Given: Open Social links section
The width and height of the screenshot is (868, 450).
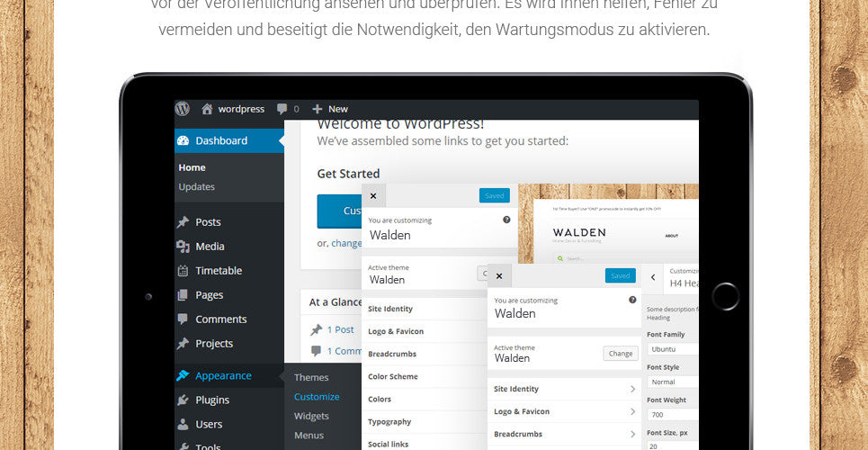Looking at the screenshot, I should tap(425, 444).
